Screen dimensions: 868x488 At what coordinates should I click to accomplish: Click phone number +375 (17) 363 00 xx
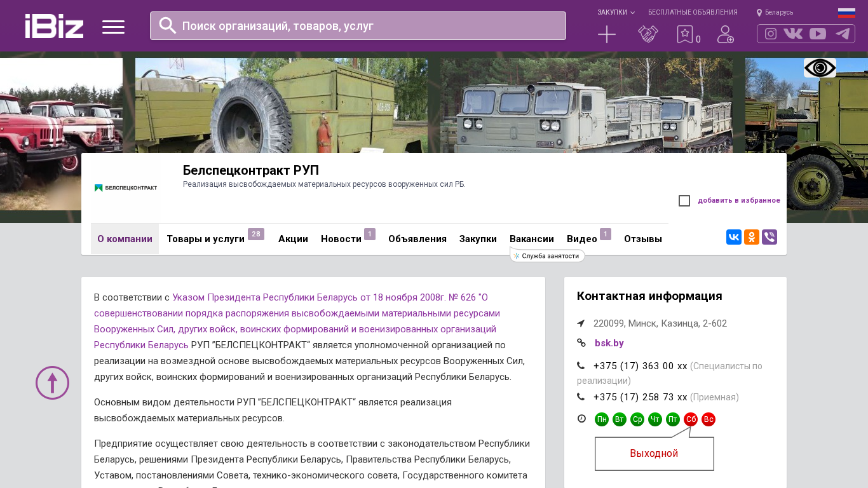point(641,366)
